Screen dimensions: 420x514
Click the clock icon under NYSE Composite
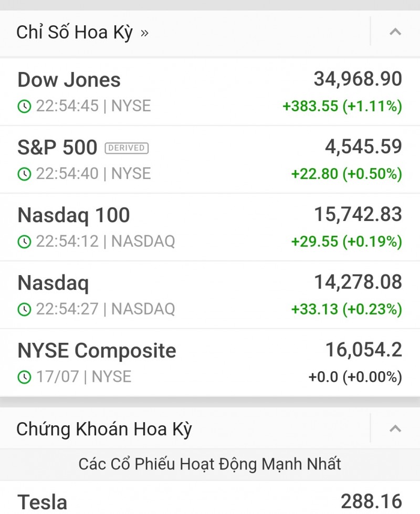click(x=24, y=377)
